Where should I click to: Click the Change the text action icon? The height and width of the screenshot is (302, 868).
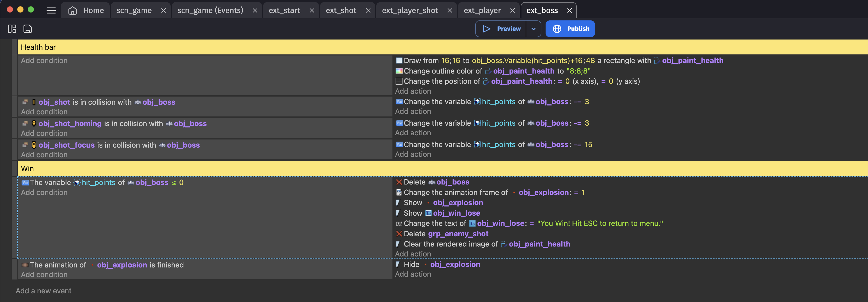tap(399, 223)
